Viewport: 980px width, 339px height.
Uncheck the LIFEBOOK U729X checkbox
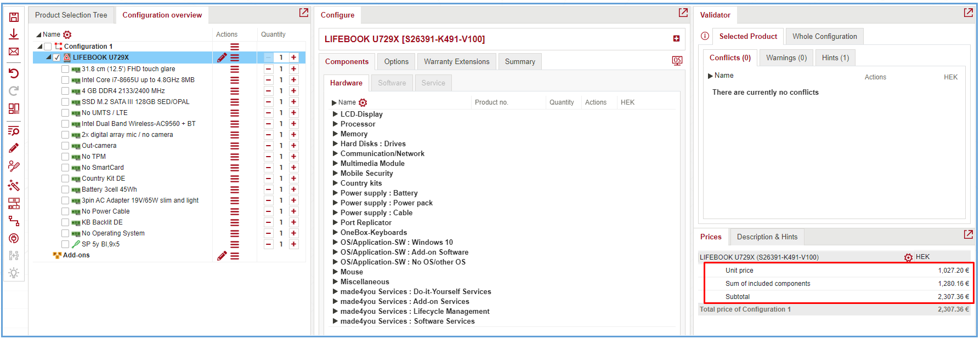point(56,58)
